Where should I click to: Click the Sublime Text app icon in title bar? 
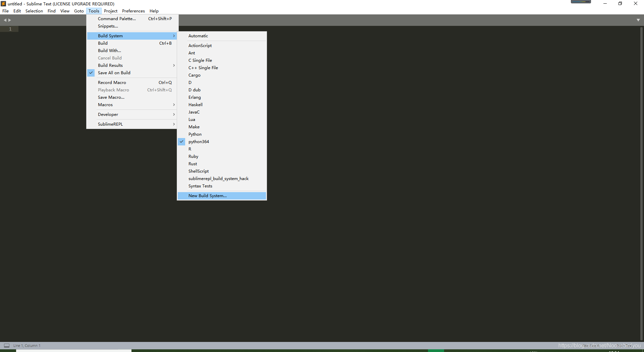coord(3,4)
